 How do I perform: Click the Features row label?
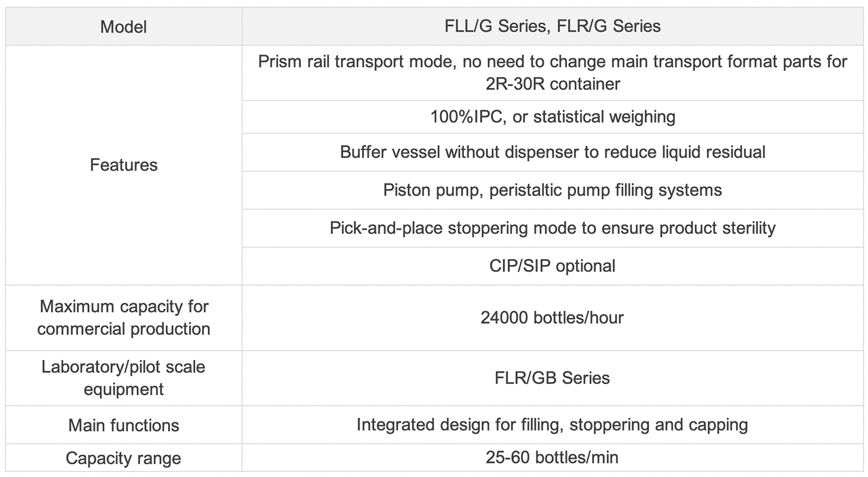124,165
